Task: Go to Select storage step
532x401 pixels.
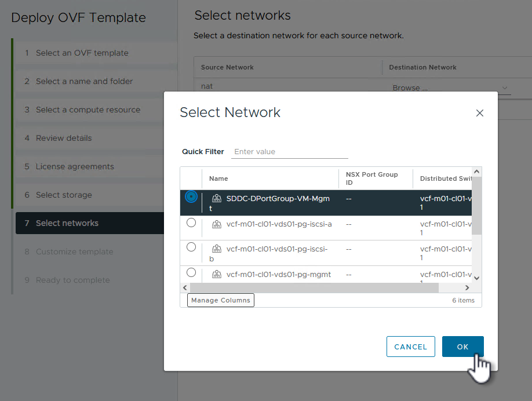Action: point(64,195)
